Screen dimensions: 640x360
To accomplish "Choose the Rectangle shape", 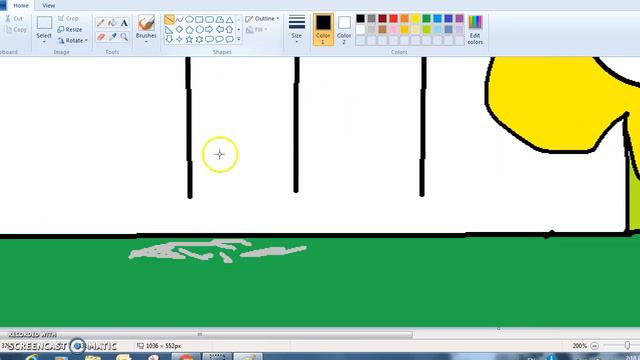I will (x=199, y=19).
